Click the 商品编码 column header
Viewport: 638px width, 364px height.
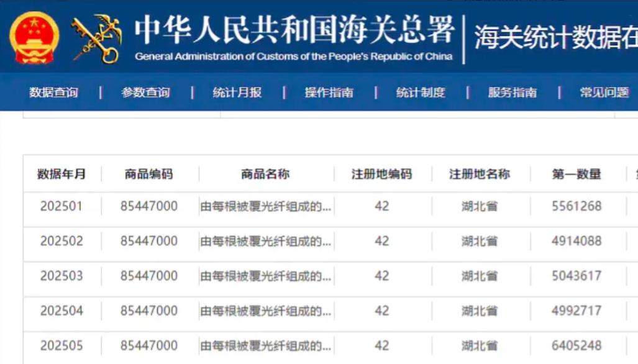[x=149, y=174]
